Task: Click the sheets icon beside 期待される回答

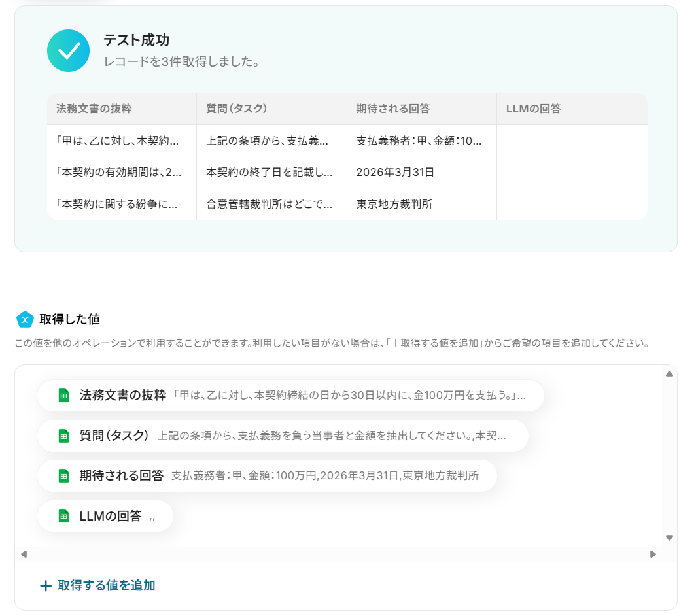Action: (x=63, y=476)
